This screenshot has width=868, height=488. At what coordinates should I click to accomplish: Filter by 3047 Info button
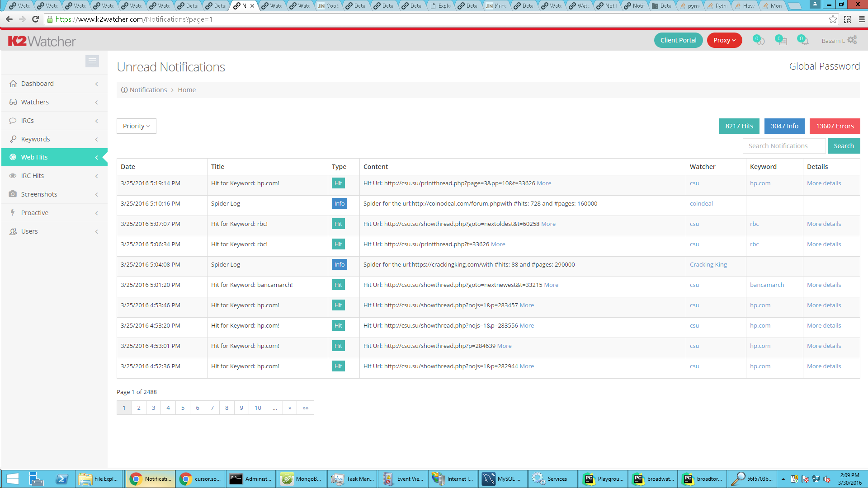784,126
